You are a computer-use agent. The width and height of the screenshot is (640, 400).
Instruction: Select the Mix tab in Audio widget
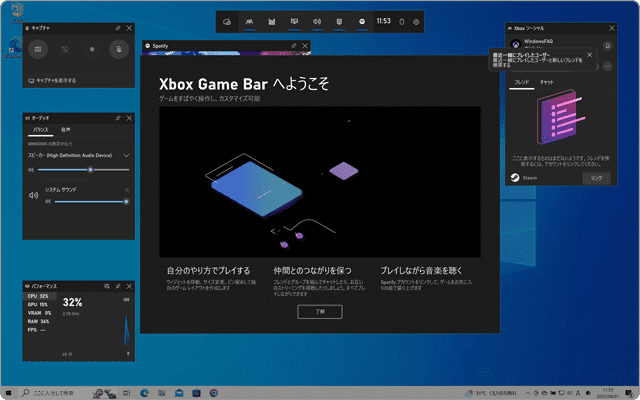(41, 130)
